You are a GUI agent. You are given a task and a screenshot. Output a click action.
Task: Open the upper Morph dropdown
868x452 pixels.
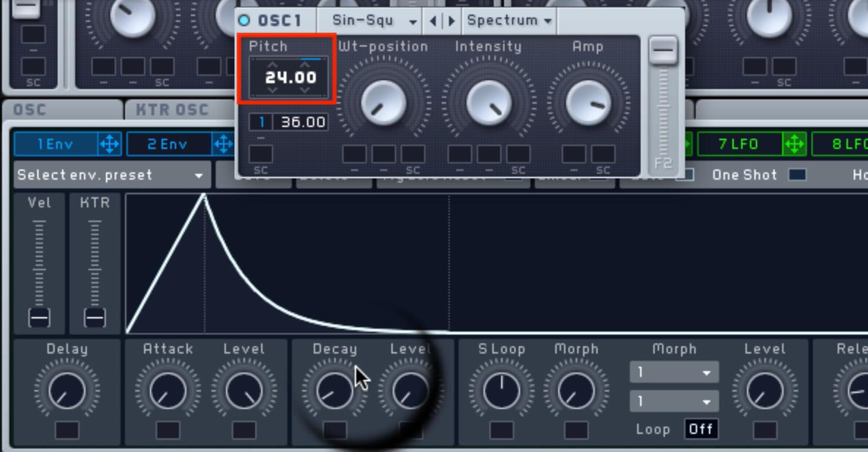pos(674,372)
